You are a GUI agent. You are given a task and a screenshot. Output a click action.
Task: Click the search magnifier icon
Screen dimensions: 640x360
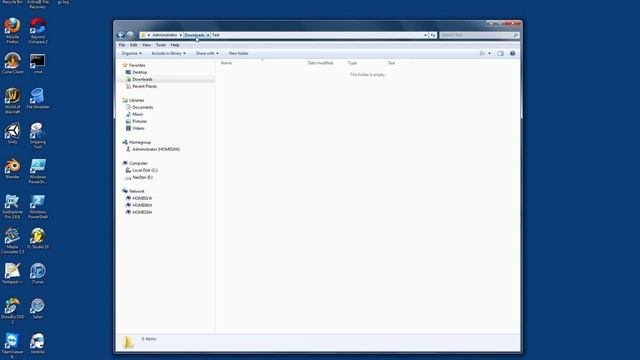point(516,35)
